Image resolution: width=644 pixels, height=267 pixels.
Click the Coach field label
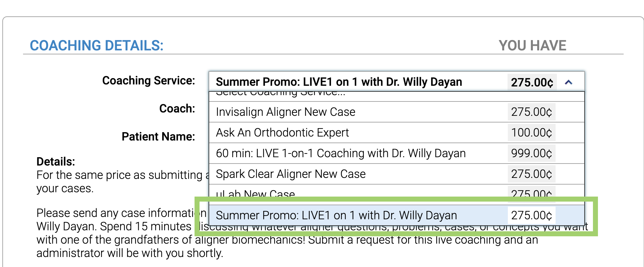coord(177,109)
